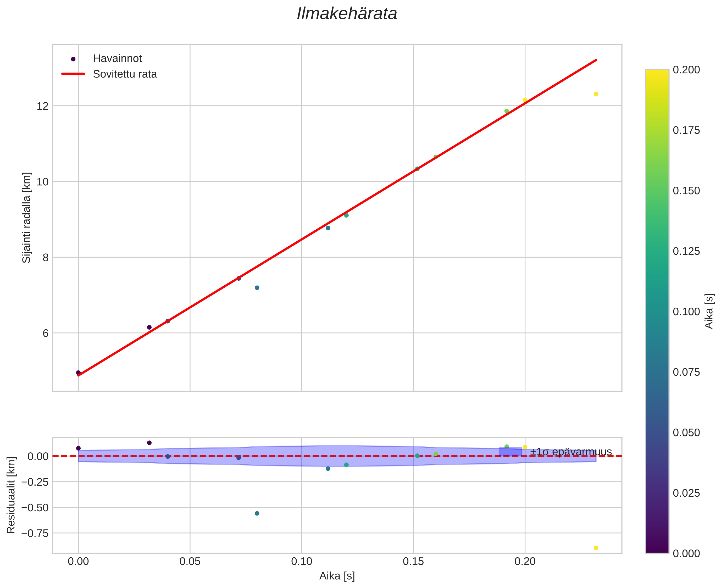Click the Sijainti radalla [km] axis label

(26, 218)
